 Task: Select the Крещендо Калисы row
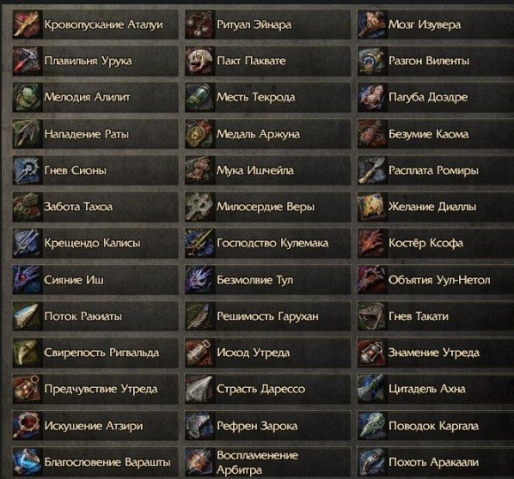[x=95, y=243]
